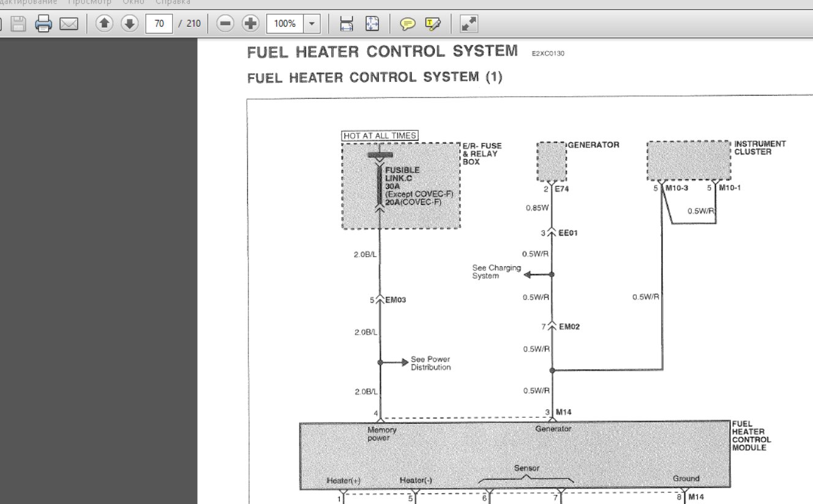Click the 'M10-1' connector label
This screenshot has height=504, width=813.
(730, 188)
